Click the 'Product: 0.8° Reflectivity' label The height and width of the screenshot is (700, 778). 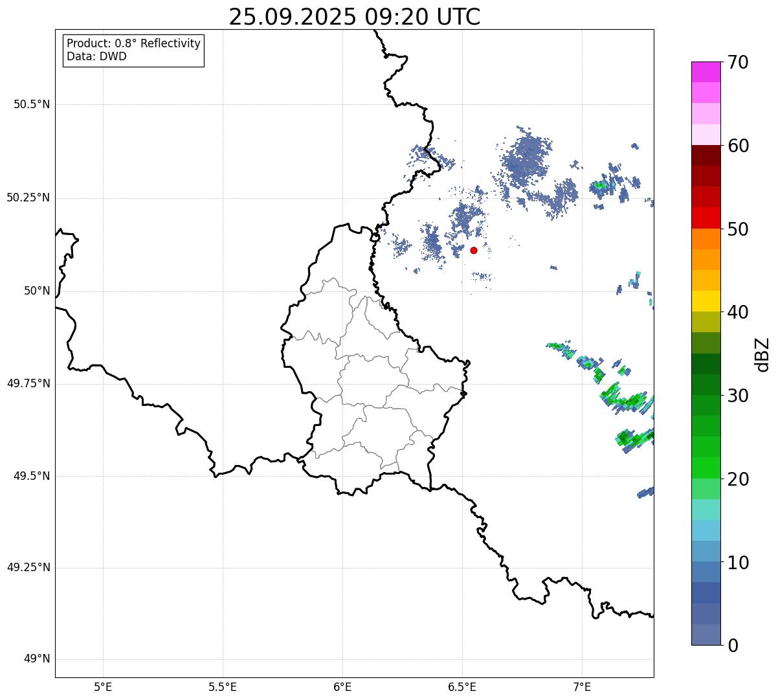[x=134, y=43]
